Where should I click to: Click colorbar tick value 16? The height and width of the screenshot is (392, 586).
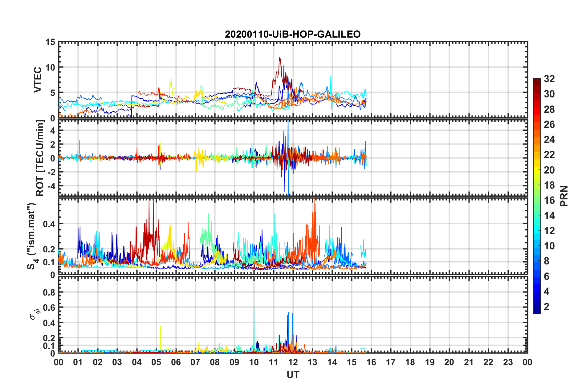(x=549, y=200)
